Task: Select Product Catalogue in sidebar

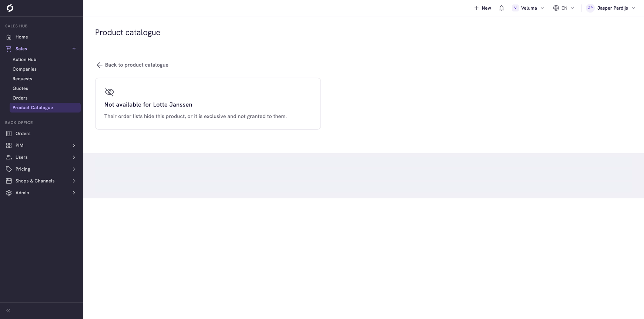Action: point(45,108)
